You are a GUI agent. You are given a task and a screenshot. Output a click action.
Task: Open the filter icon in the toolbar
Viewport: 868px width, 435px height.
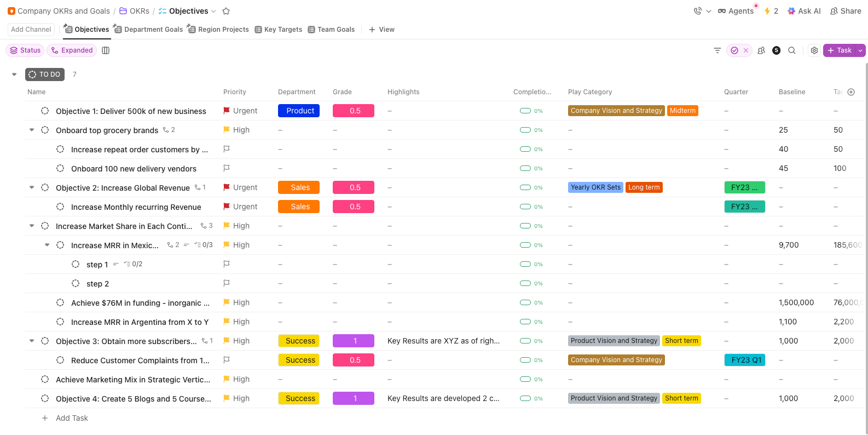point(717,50)
